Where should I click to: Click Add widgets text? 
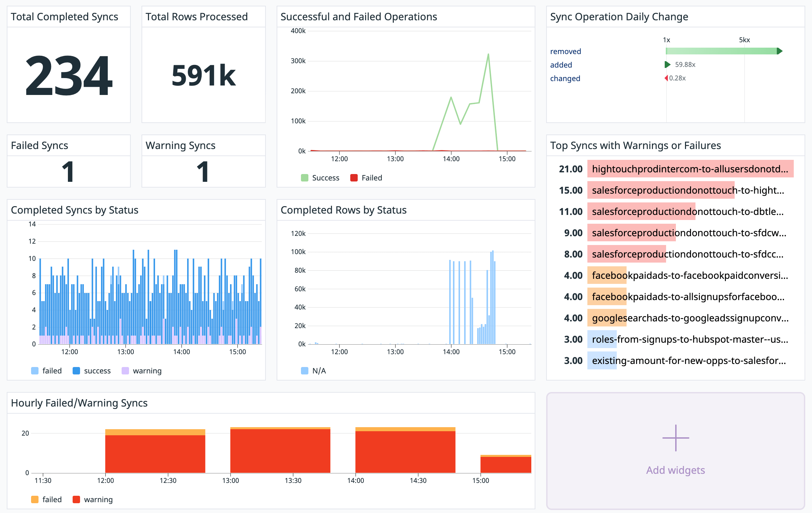[676, 470]
